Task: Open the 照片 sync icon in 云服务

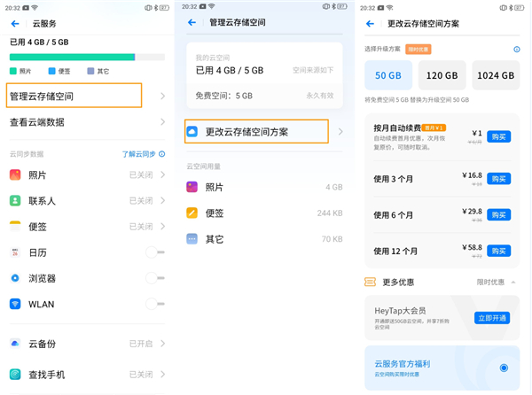Action: pos(15,174)
